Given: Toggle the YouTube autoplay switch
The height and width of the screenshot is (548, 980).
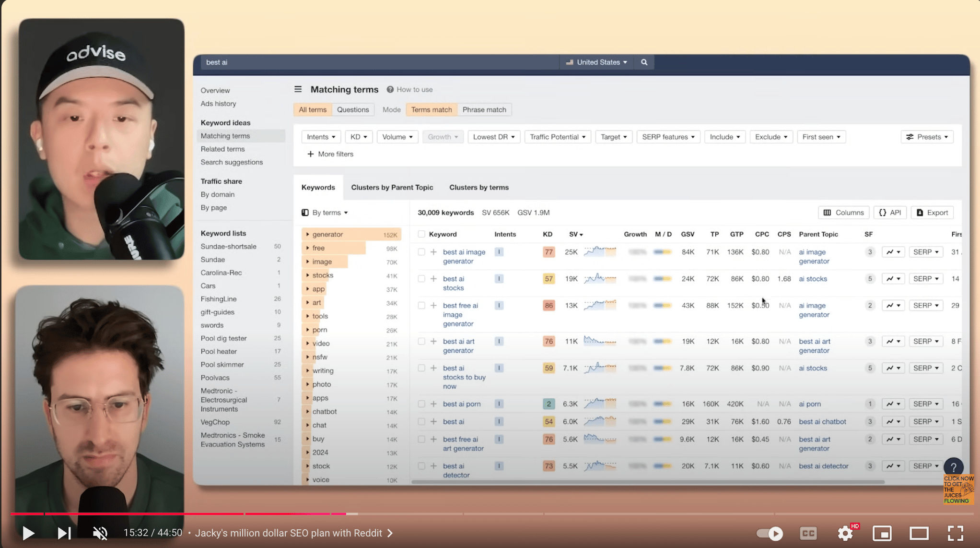Looking at the screenshot, I should click(x=770, y=533).
